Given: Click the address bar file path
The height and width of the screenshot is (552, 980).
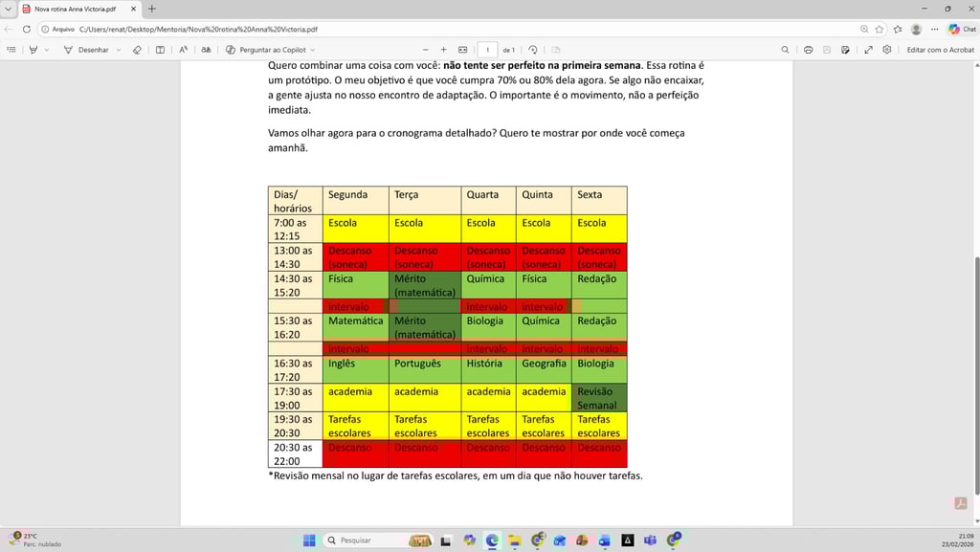Looking at the screenshot, I should [198, 30].
